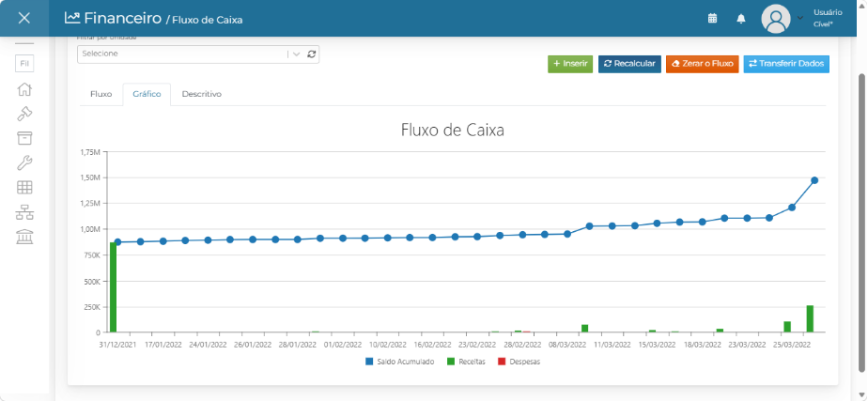
Task: Switch to the Fluxo tab
Action: [101, 94]
